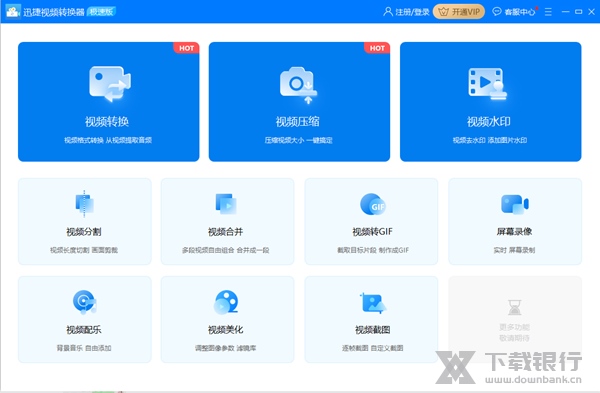Open the hamburger menu in title bar

click(548, 12)
